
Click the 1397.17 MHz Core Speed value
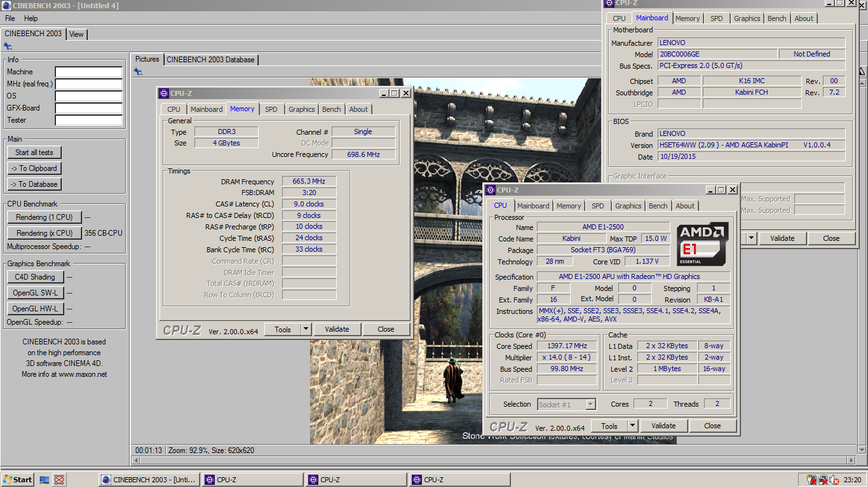tap(567, 346)
